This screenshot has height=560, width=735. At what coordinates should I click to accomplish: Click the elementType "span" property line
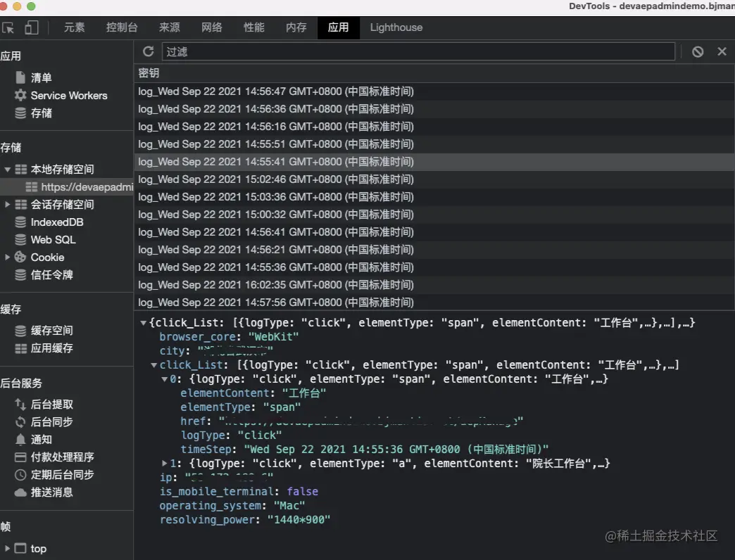point(241,407)
